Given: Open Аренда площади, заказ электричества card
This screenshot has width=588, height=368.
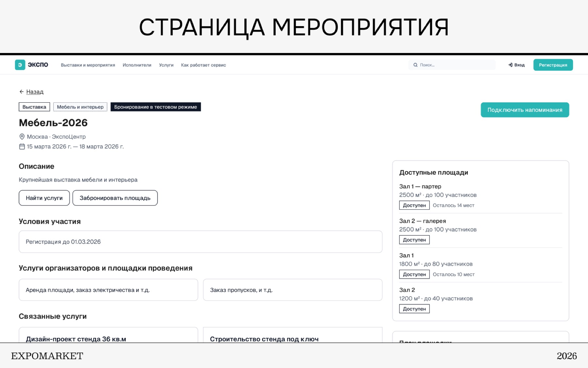Looking at the screenshot, I should click(x=108, y=290).
